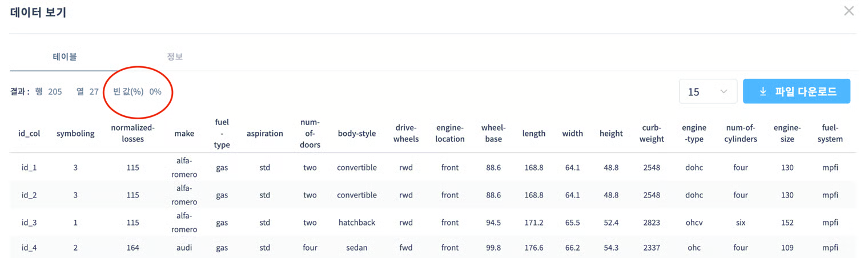Select the make column header

click(x=184, y=134)
